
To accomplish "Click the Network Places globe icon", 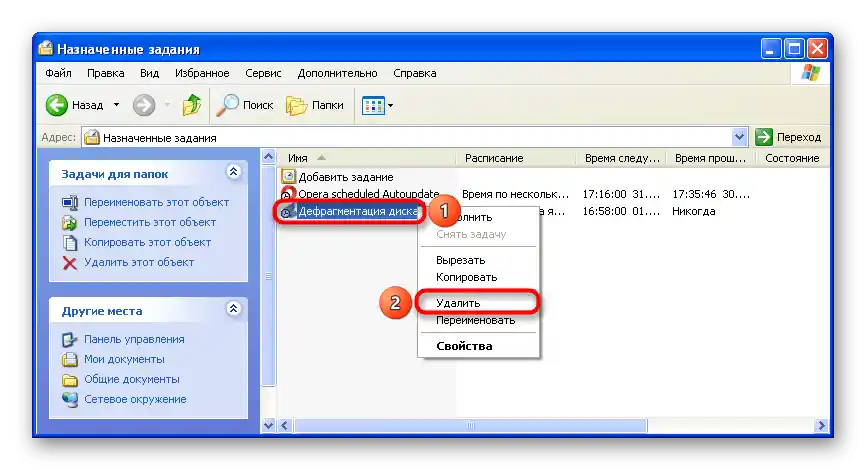I will (70, 399).
